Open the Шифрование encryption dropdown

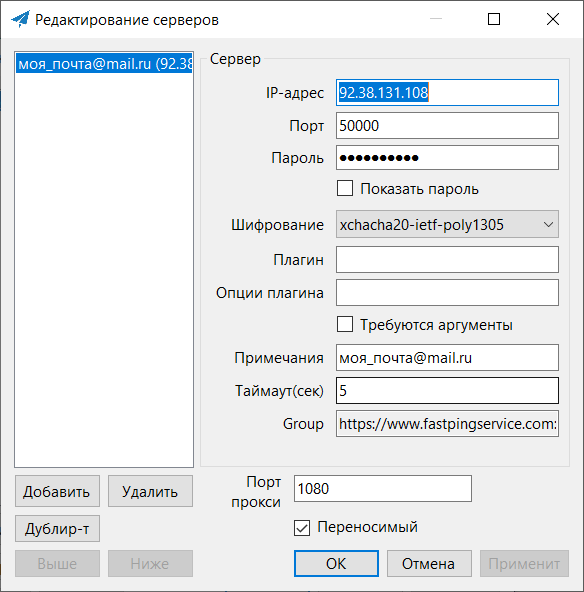point(447,225)
